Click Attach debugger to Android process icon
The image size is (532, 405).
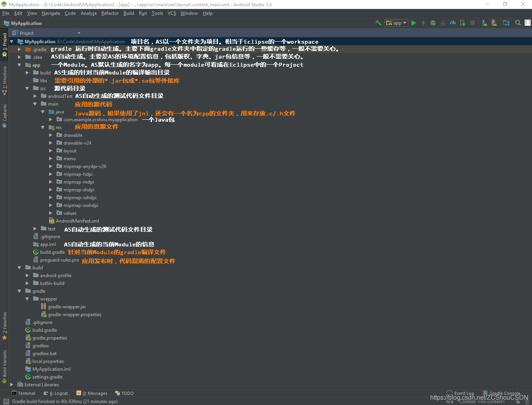click(463, 23)
